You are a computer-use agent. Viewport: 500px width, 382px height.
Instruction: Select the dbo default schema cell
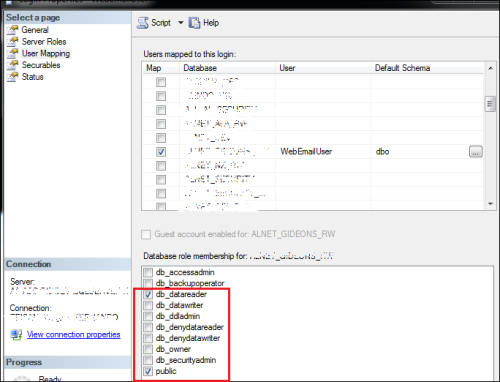pyautogui.click(x=419, y=152)
